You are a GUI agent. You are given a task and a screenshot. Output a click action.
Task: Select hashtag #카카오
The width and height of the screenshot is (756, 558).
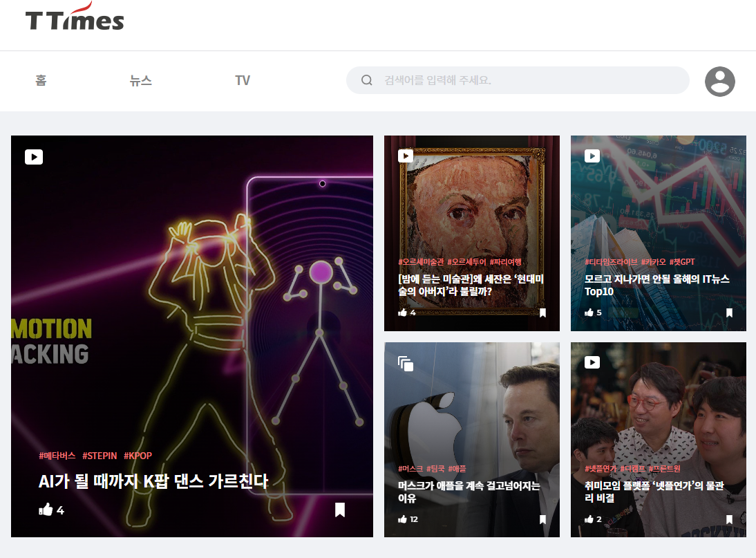[653, 262]
